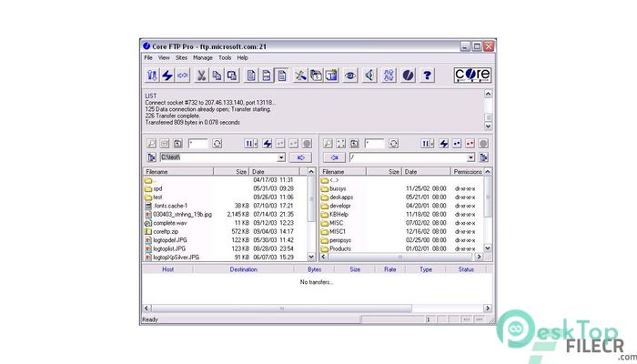Click the remote pane up-directory icon
Viewport: 637px width, 364px height.
[x=354, y=144]
